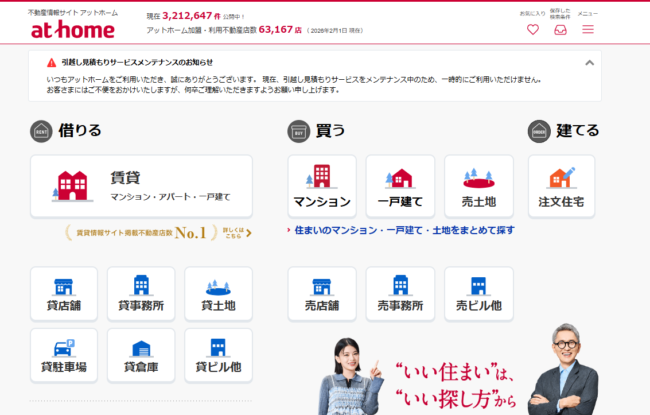
Task: Select 貸倉庫 tile
Action: (x=141, y=355)
